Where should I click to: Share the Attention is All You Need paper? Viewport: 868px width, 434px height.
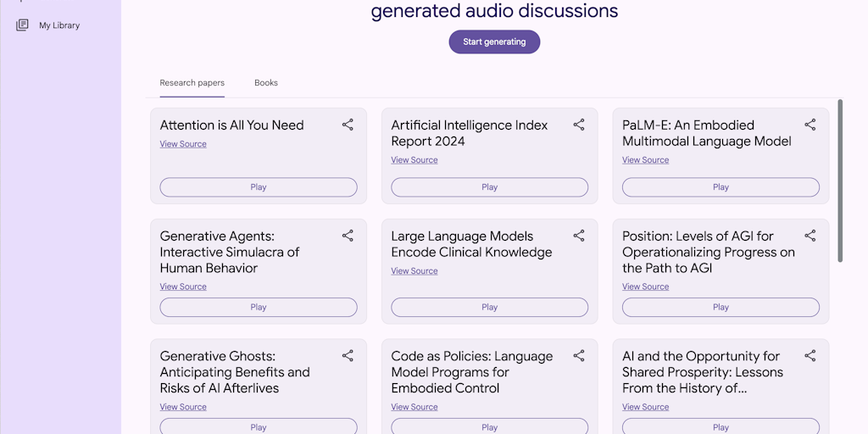click(x=348, y=125)
